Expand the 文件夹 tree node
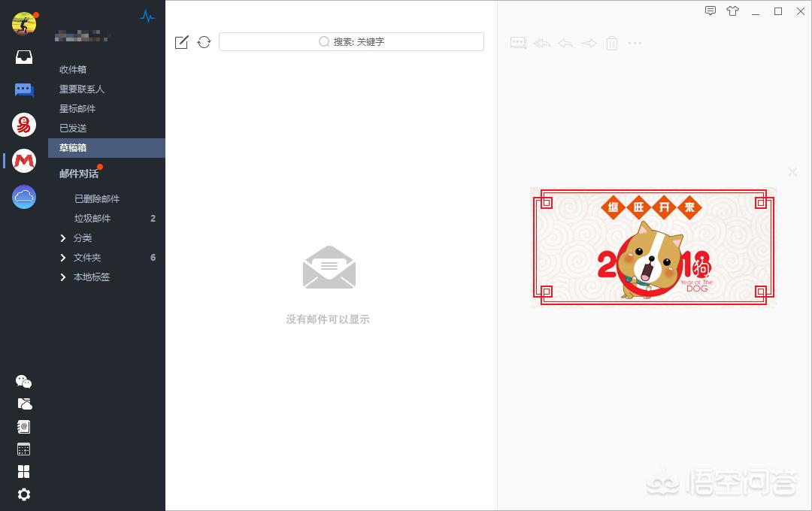The image size is (812, 511). pyautogui.click(x=63, y=258)
